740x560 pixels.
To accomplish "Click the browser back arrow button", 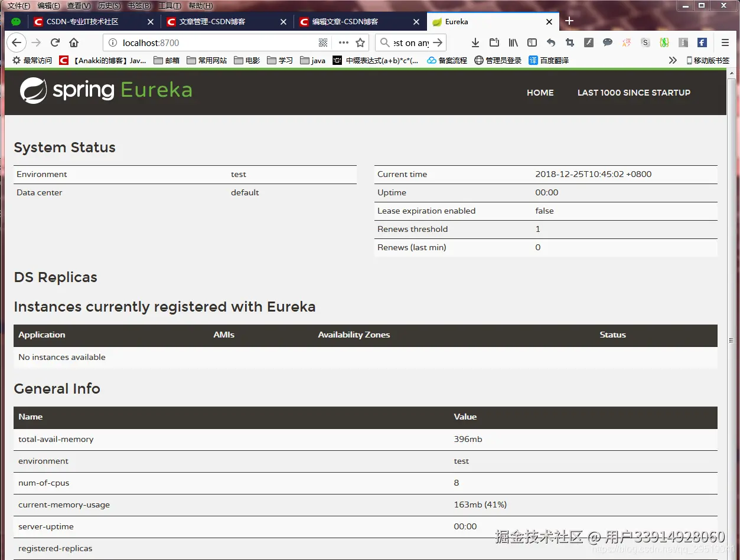I will (17, 42).
